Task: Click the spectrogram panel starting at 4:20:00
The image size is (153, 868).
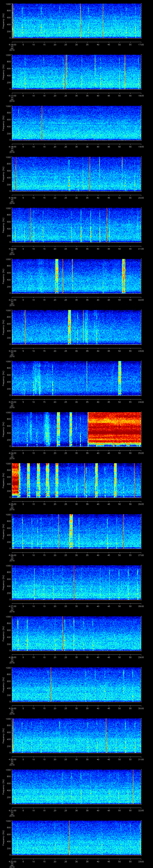Action: click(x=76, y=225)
